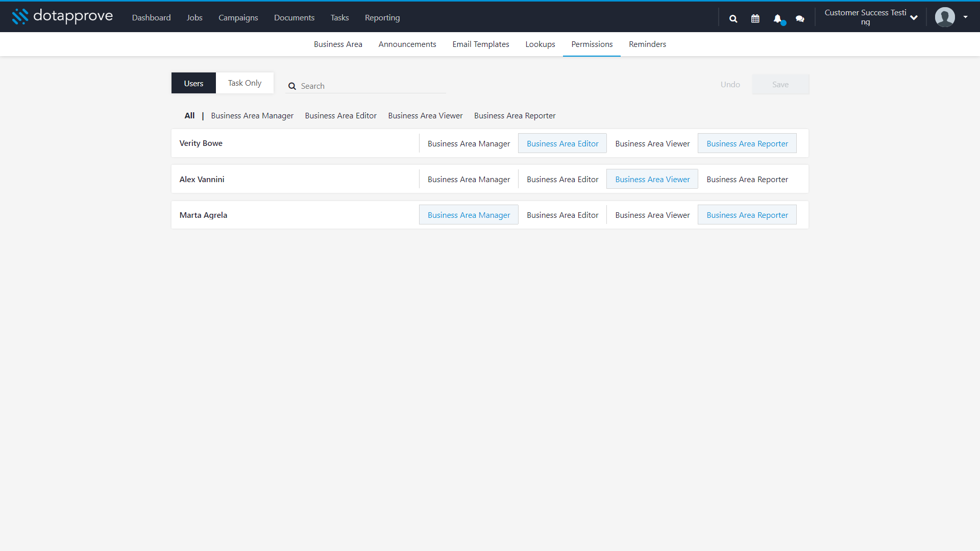Disable Business Area Editor for Verity Bowe
This screenshot has height=551, width=980.
[x=562, y=143]
